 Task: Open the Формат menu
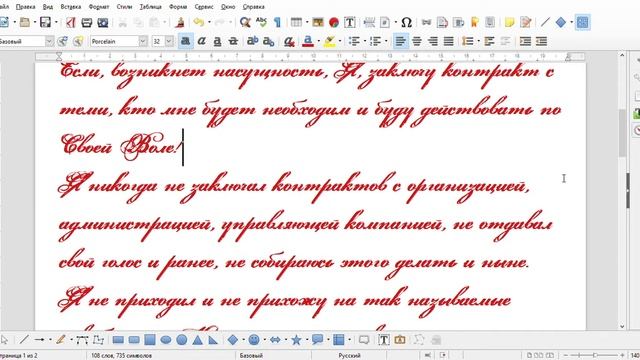pyautogui.click(x=98, y=7)
